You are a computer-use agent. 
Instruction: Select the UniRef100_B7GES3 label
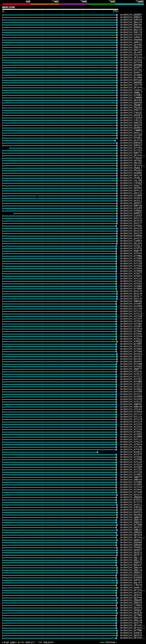tap(131, 499)
